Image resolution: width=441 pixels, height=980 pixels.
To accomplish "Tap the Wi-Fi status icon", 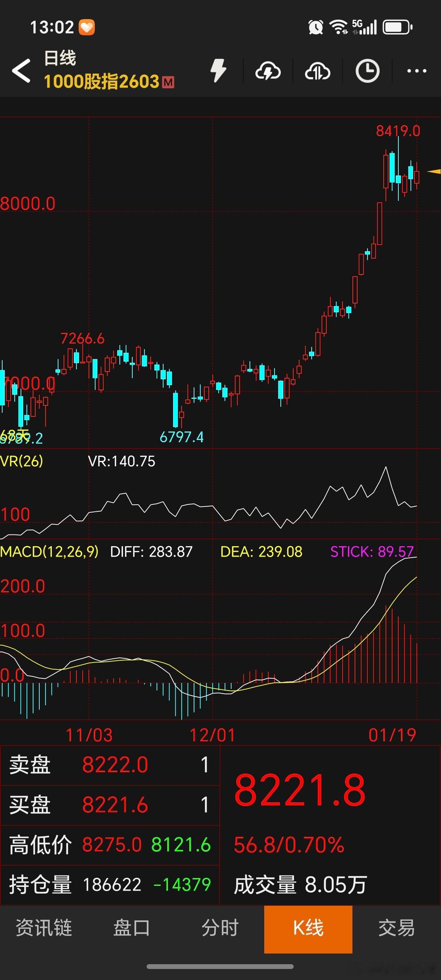I will pyautogui.click(x=338, y=27).
